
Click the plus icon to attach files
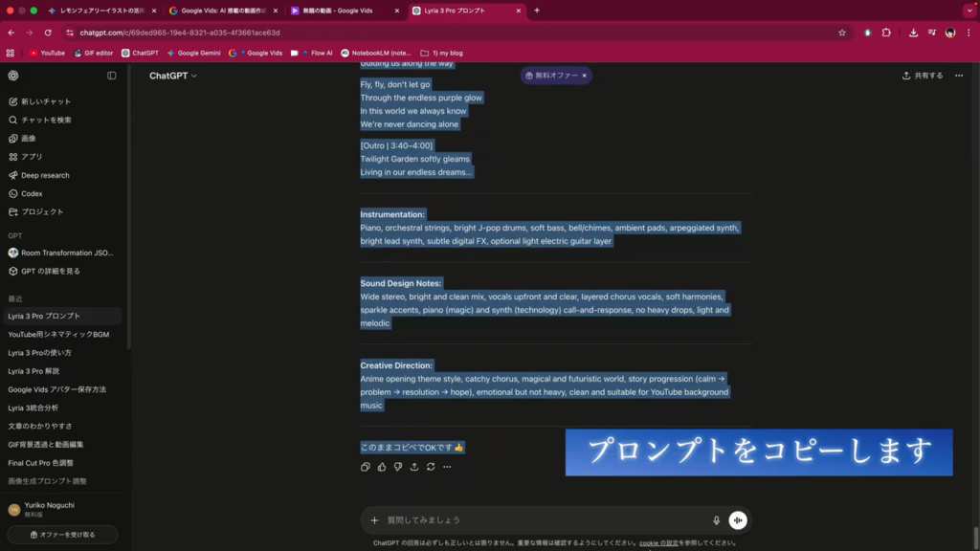point(375,520)
